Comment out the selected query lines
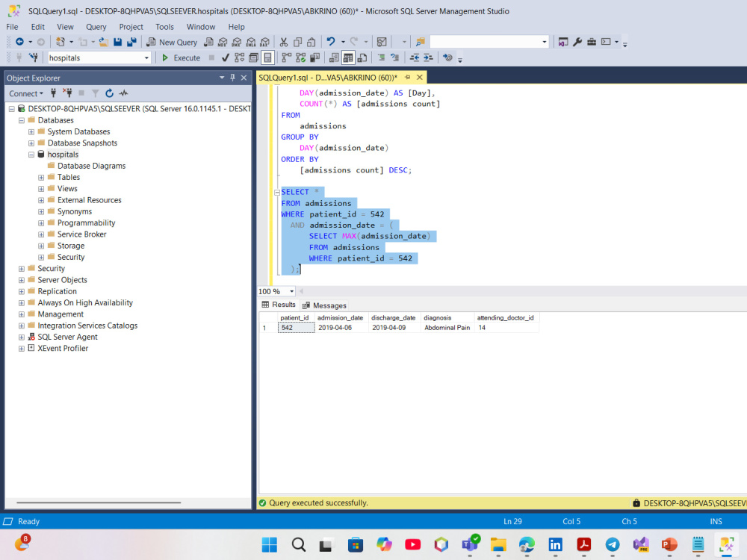Image resolution: width=747 pixels, height=560 pixels. pos(381,57)
